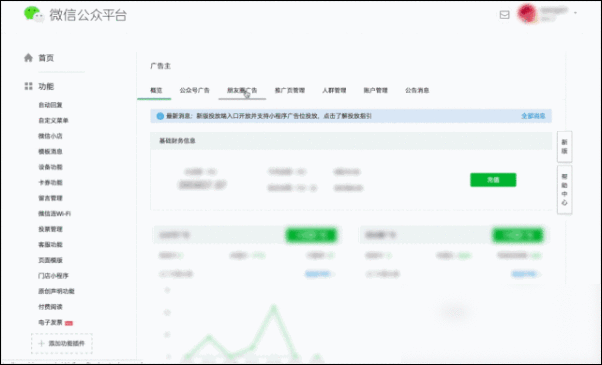This screenshot has width=602, height=365.
Task: Open 自动回复 in the sidebar
Action: tap(50, 105)
